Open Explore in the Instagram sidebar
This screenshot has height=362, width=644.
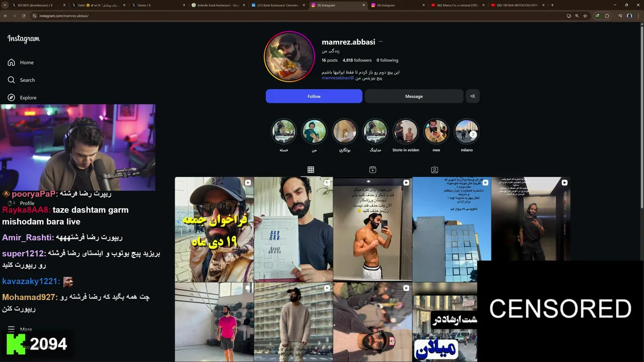pyautogui.click(x=22, y=98)
